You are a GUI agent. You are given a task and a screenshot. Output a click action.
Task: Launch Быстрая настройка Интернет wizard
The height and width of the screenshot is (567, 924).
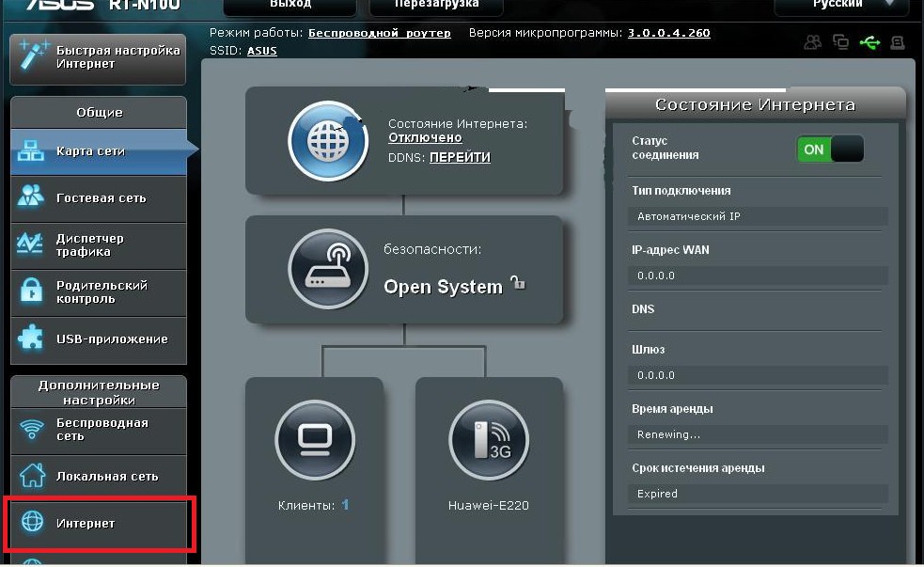coord(98,58)
